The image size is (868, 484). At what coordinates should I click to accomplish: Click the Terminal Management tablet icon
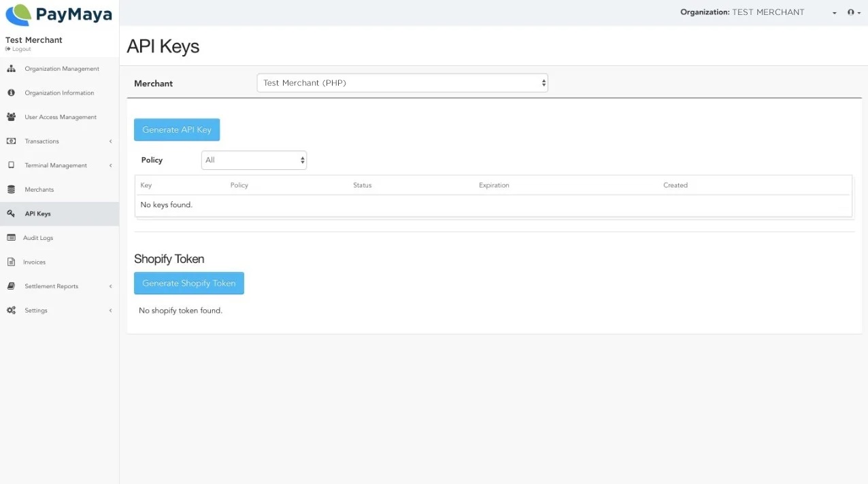(11, 165)
